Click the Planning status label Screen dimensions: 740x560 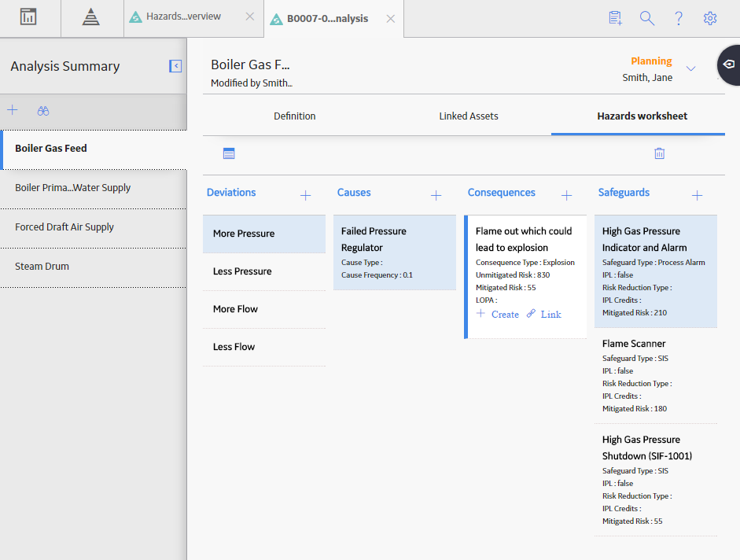651,61
